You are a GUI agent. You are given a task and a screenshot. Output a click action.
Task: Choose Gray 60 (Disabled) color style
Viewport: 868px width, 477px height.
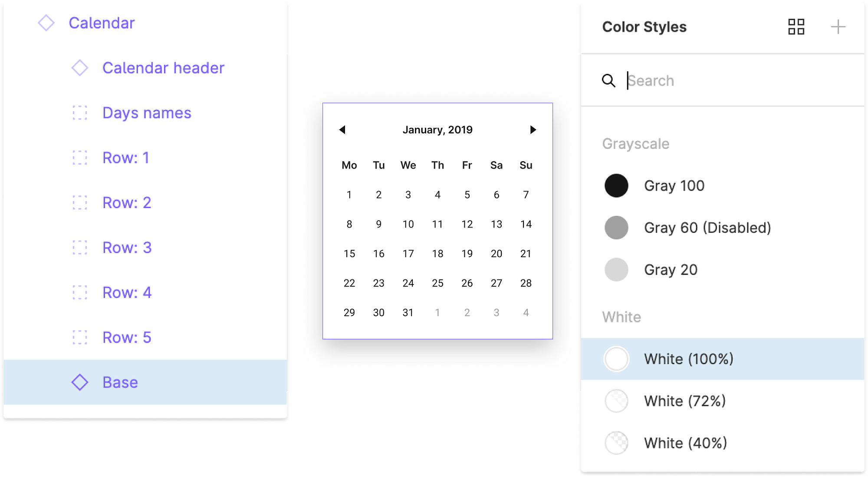click(x=723, y=228)
